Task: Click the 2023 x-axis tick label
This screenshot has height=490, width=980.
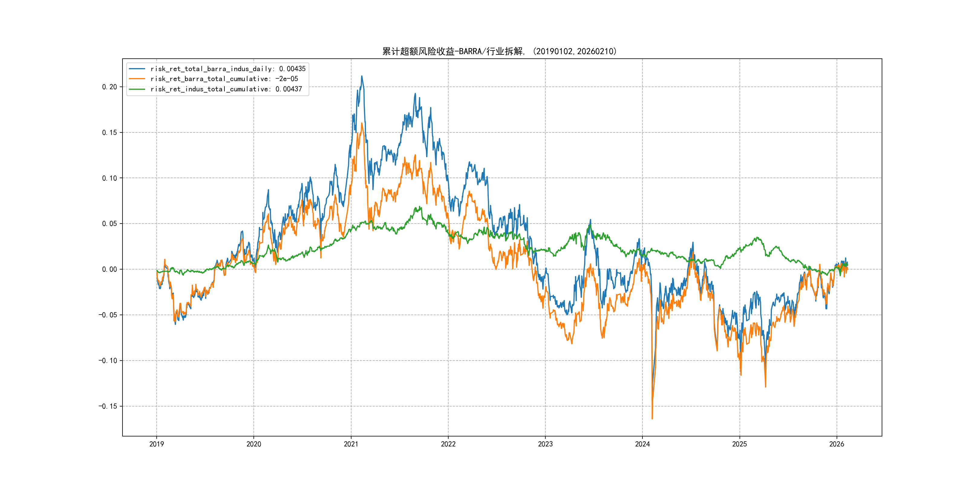Action: point(545,444)
